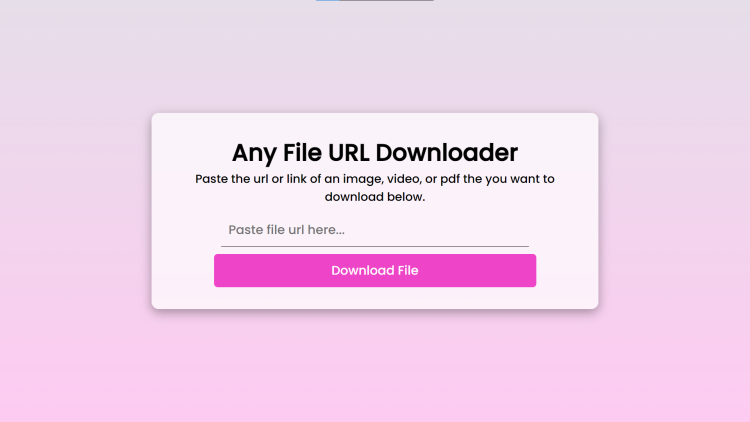
Task: Click the word Downloader in the title
Action: 447,153
